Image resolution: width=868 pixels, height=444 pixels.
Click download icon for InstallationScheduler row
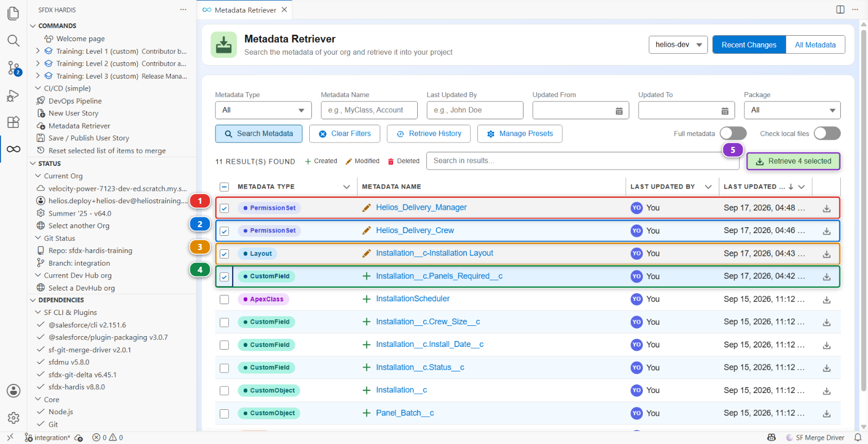pyautogui.click(x=827, y=299)
